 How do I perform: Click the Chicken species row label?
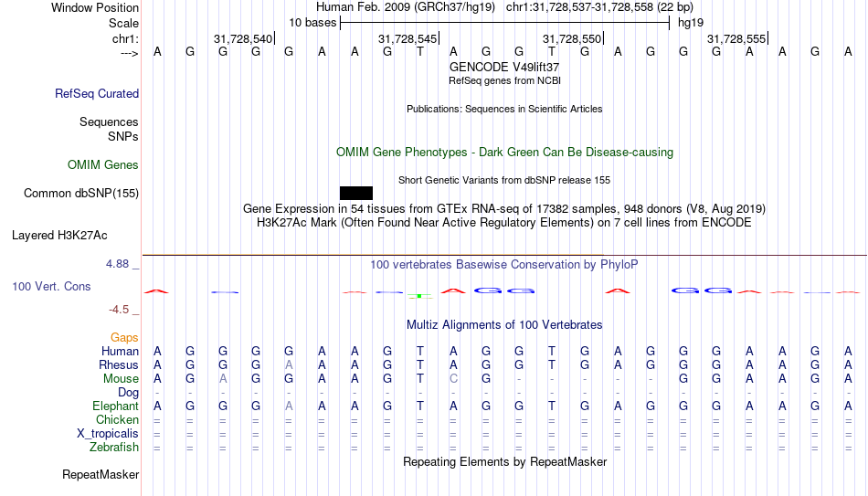[x=117, y=419]
